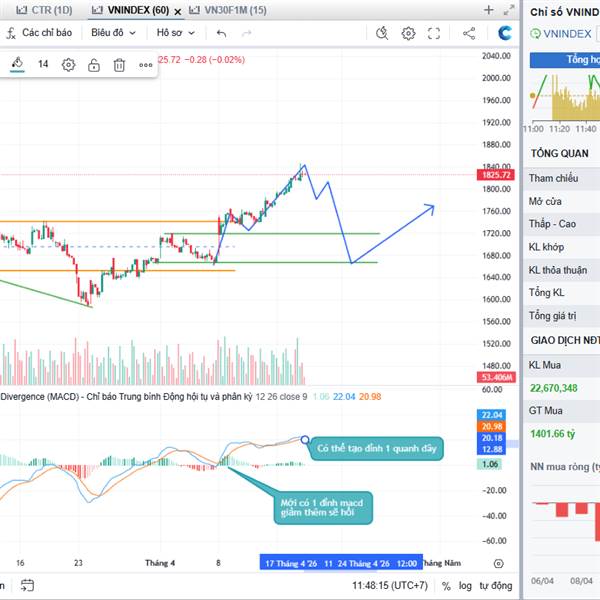Click the share chart icon
Image resolution: width=600 pixels, height=600 pixels.
point(469,33)
